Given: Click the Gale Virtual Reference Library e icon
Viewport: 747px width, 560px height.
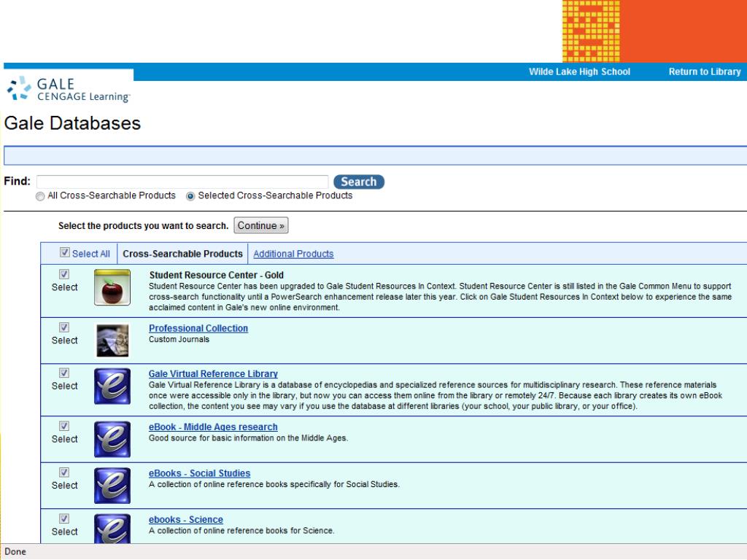Looking at the screenshot, I should click(112, 386).
